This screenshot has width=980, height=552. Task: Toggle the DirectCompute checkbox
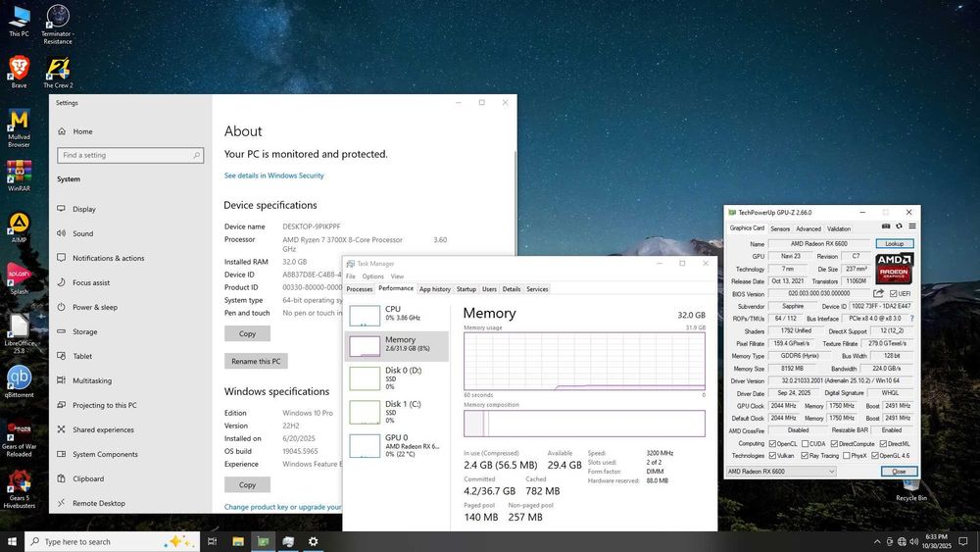click(x=834, y=443)
